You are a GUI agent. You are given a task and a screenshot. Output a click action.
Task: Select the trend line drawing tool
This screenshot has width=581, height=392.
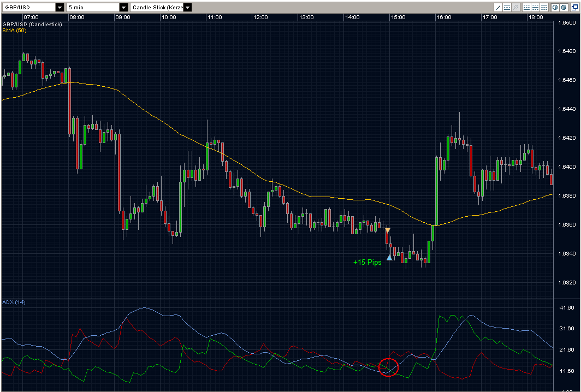click(499, 8)
